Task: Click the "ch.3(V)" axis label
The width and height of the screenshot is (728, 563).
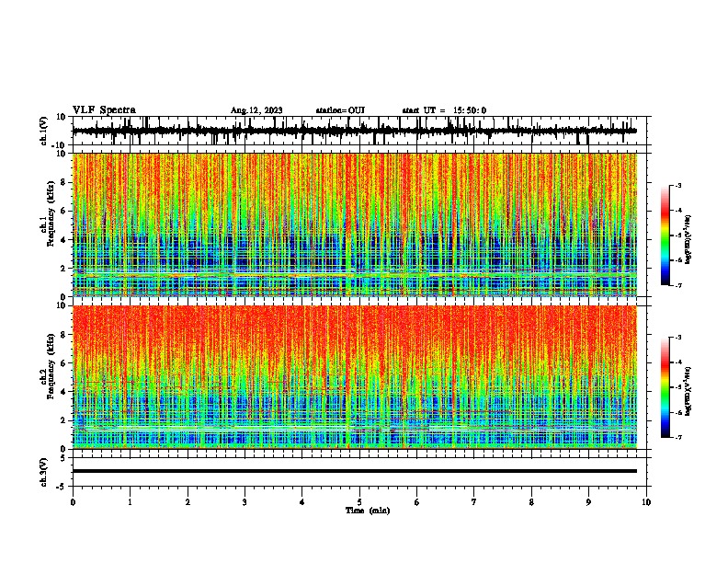Action: pos(44,473)
